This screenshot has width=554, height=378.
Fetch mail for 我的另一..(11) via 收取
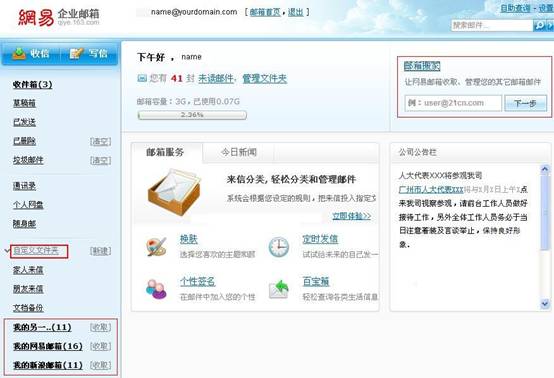click(x=100, y=327)
